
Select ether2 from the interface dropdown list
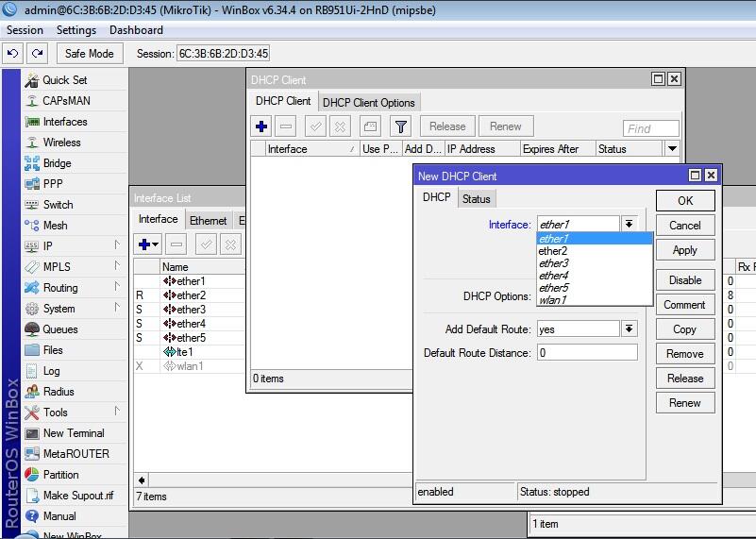click(553, 251)
